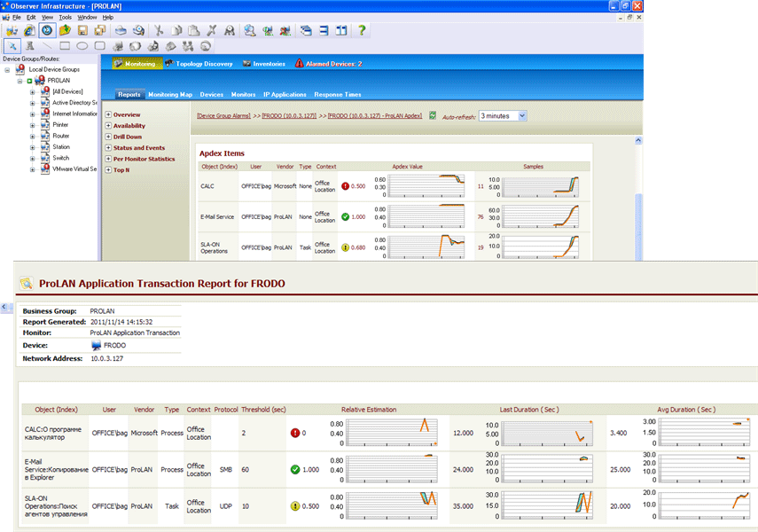758x532 pixels.
Task: Click the collapse arrow left of transaction report
Action: tap(4, 307)
